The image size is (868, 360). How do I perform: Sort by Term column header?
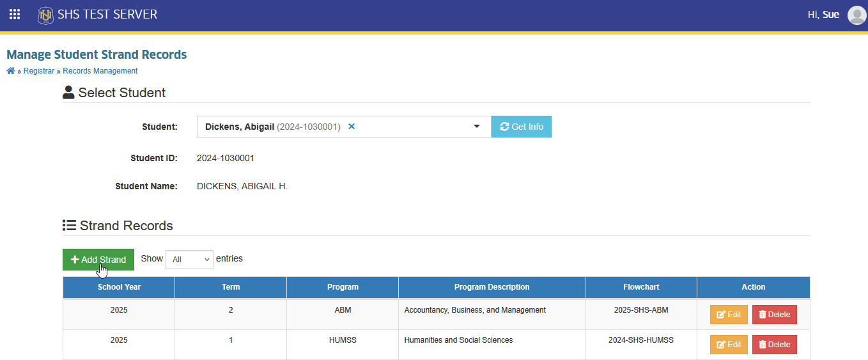[x=231, y=287]
